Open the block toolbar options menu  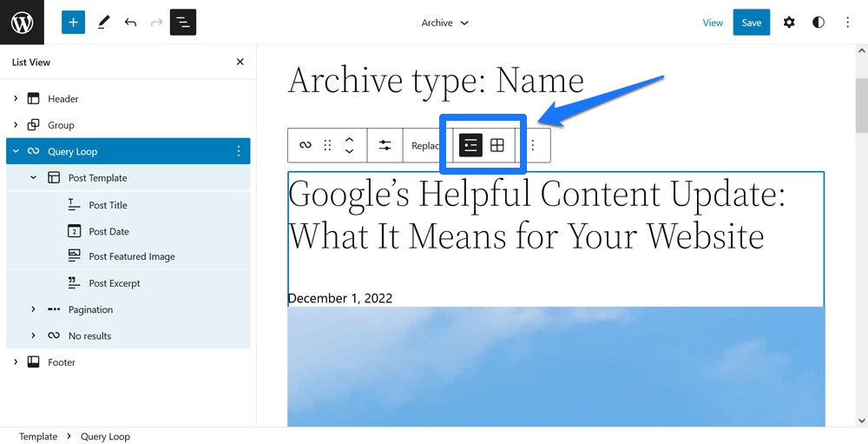pos(533,145)
